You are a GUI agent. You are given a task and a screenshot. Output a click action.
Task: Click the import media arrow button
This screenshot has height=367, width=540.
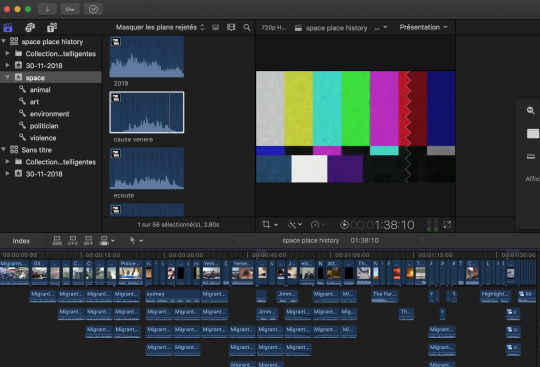coord(47,9)
